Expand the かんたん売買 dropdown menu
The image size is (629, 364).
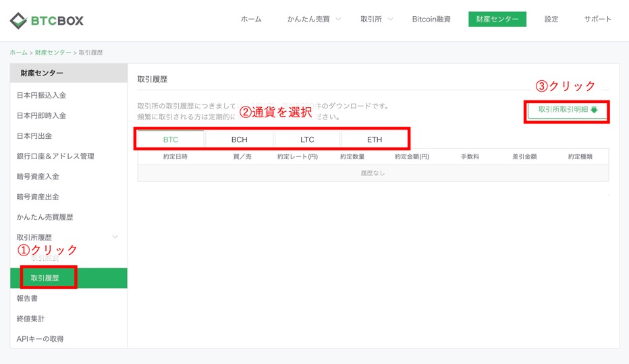coord(314,20)
